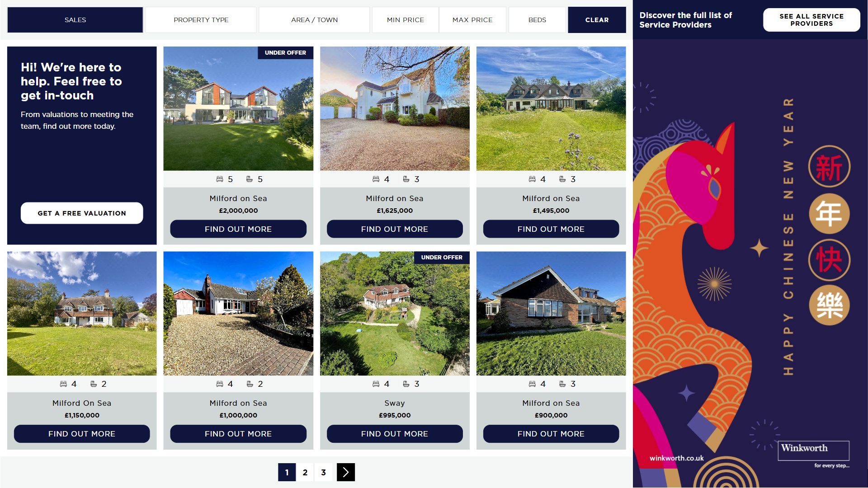Screen dimensions: 868x488
Task: Click the bath icon on £1,000,000 listing
Action: point(250,384)
